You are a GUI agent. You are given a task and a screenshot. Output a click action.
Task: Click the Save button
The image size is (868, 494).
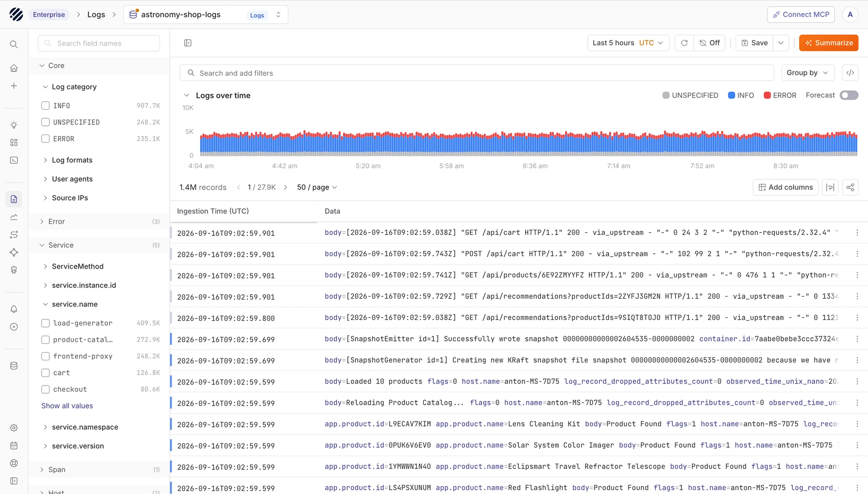(754, 43)
